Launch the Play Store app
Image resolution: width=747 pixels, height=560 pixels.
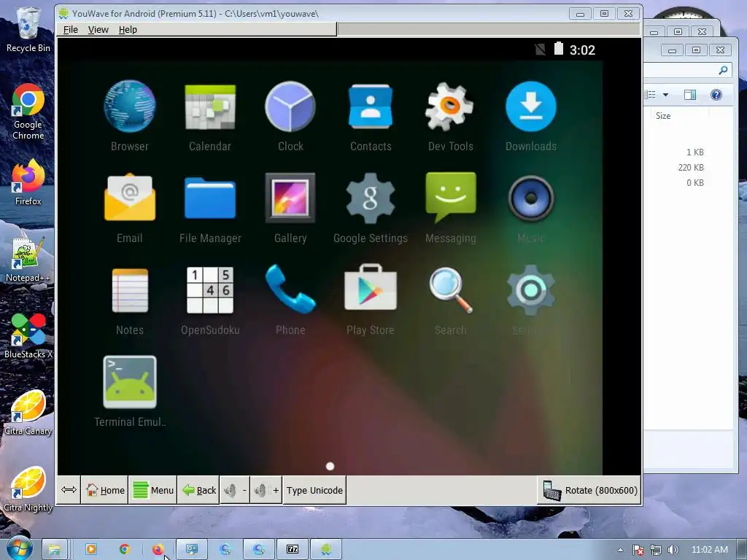point(370,287)
